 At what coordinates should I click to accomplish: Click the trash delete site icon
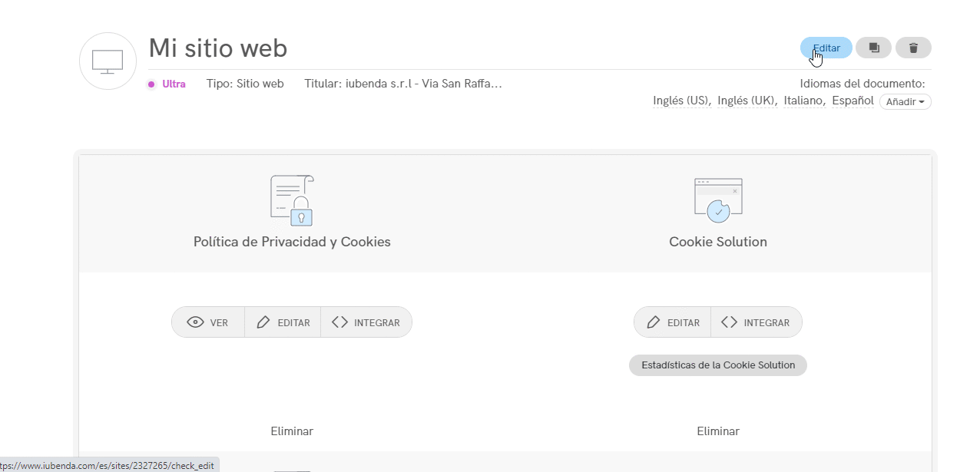(913, 48)
